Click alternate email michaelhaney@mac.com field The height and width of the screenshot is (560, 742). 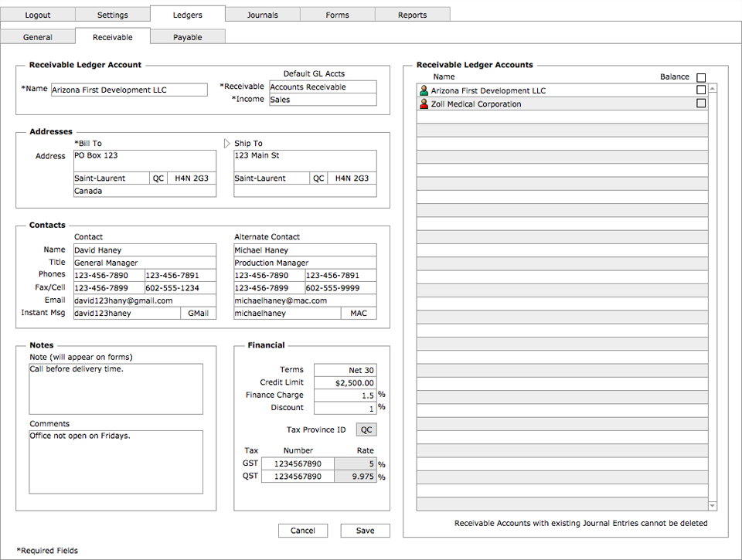coord(305,300)
